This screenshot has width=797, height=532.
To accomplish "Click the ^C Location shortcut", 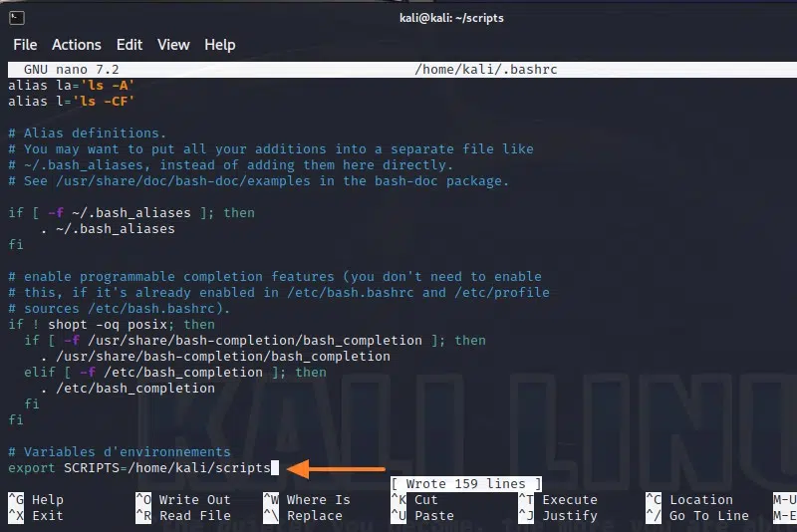I will (689, 499).
